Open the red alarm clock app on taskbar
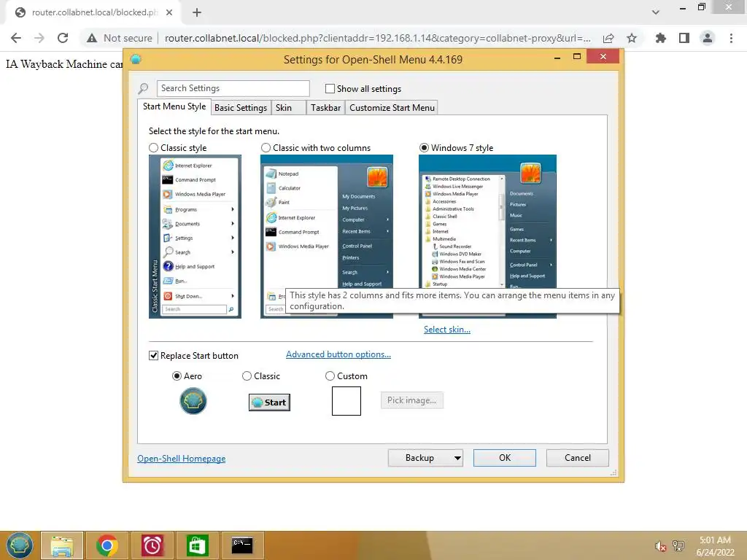The height and width of the screenshot is (560, 747). click(x=152, y=545)
